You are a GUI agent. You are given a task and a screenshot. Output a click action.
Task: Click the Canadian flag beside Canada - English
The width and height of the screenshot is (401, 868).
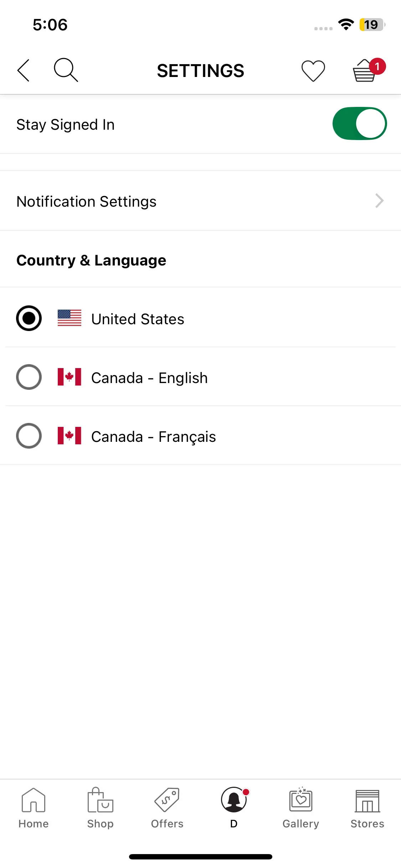70,377
